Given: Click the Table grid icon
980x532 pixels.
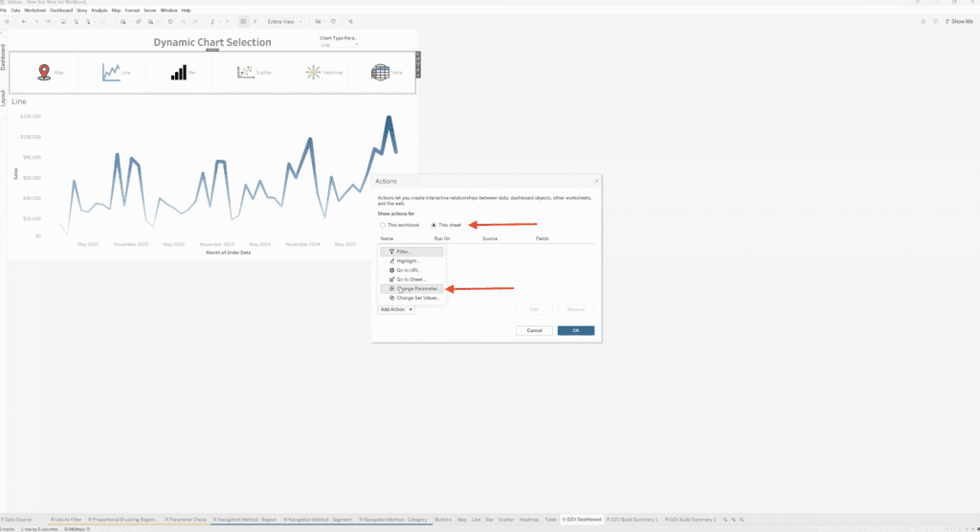Looking at the screenshot, I should coord(380,73).
